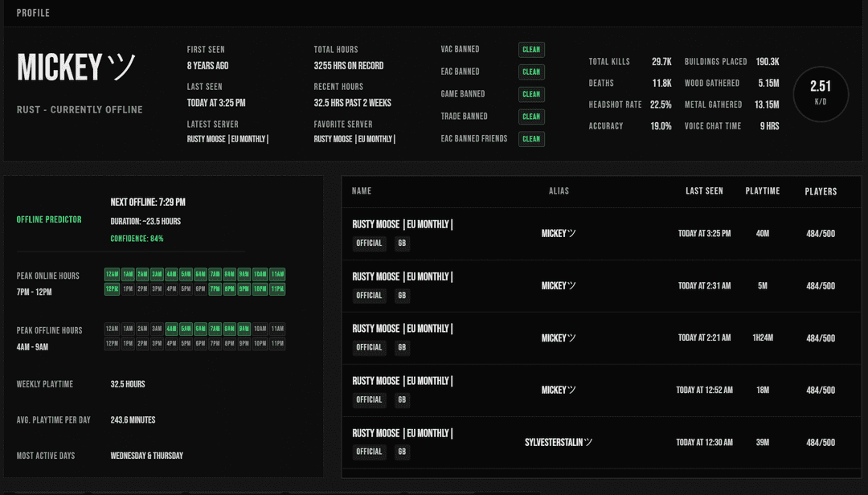
Task: Click the EAC Banned Friends CLEAN badge
Action: click(530, 138)
